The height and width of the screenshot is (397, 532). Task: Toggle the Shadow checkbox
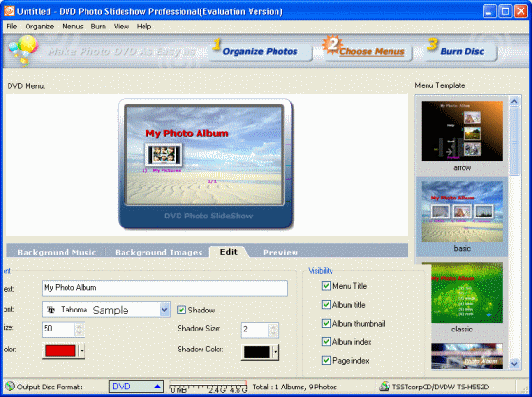[181, 310]
